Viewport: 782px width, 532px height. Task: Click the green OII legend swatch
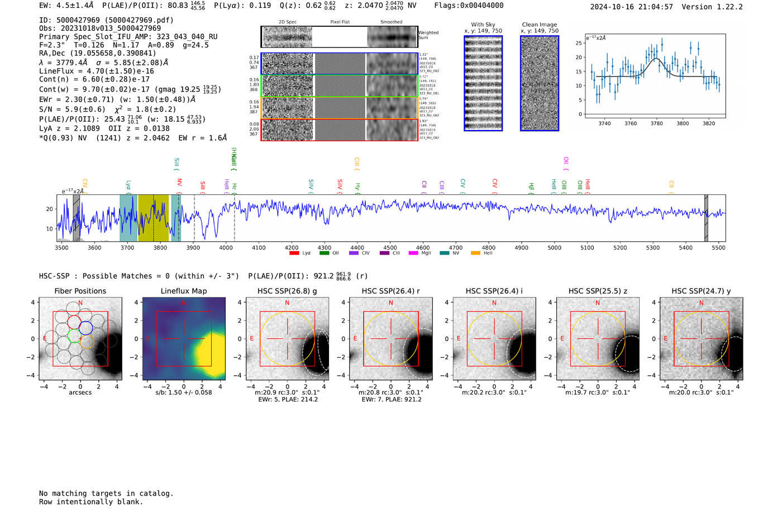click(324, 253)
